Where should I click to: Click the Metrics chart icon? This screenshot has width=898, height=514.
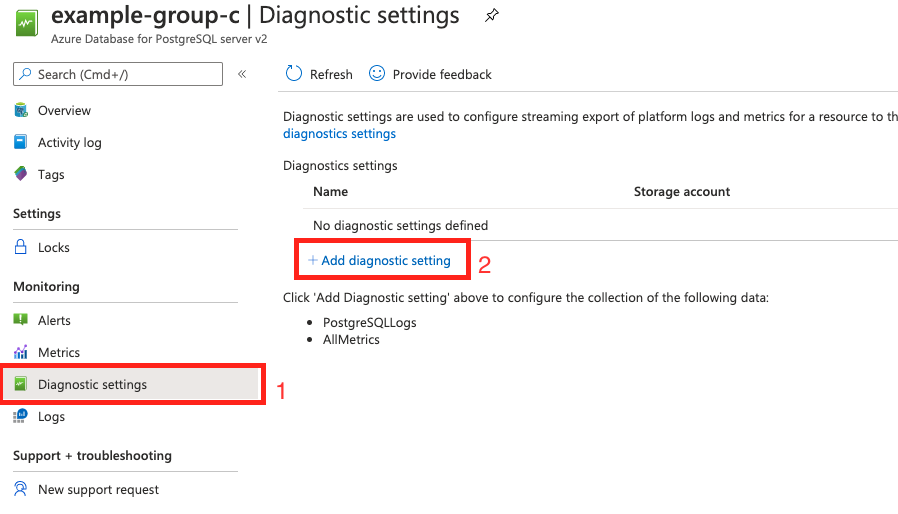tap(21, 352)
